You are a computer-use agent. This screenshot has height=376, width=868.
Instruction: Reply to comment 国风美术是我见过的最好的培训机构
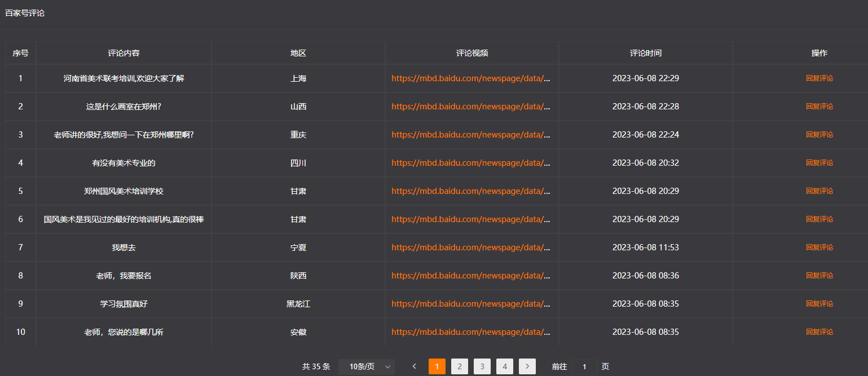(819, 219)
